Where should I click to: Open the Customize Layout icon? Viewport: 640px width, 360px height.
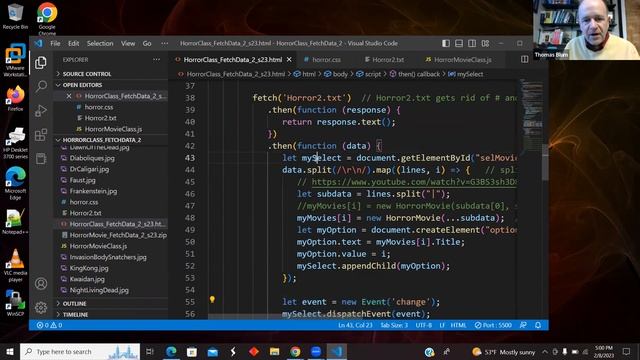[x=485, y=43]
